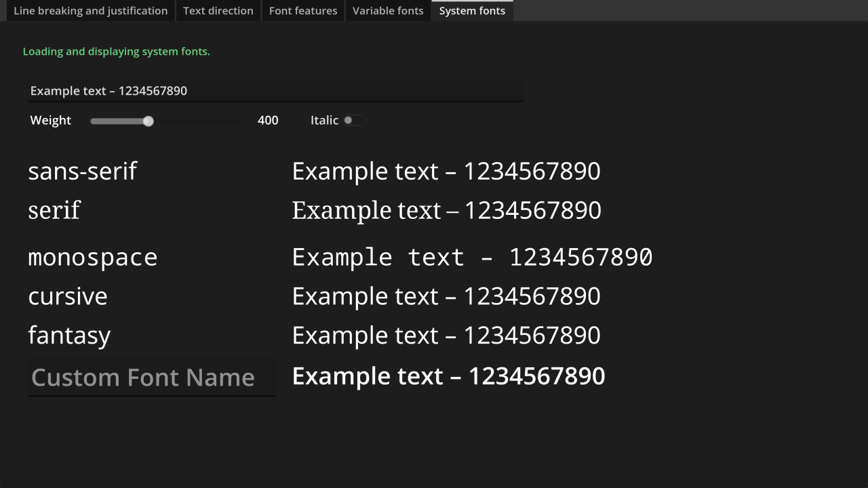
Task: Select the serif family label
Action: pyautogui.click(x=54, y=210)
